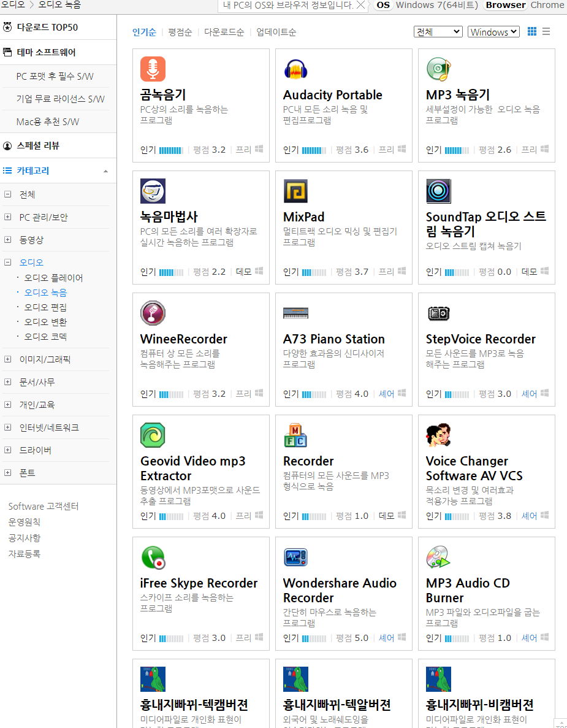Image resolution: width=567 pixels, height=728 pixels.
Task: Open 공지사항 link
Action: click(25, 538)
